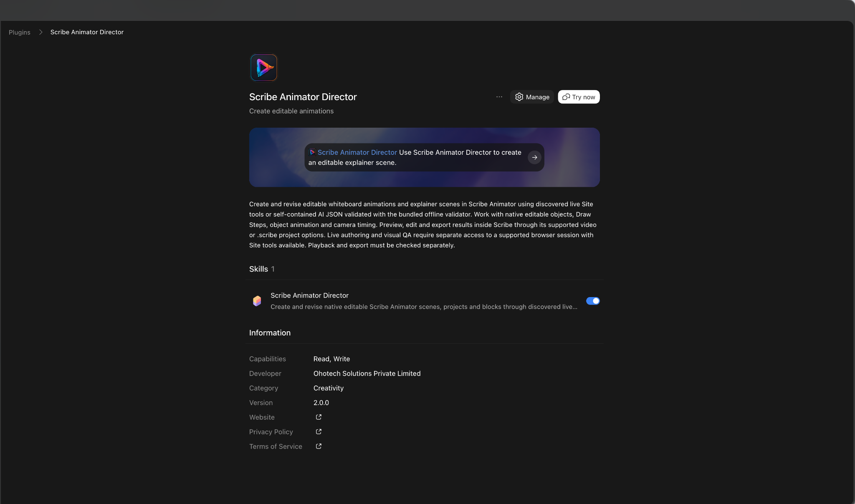This screenshot has width=855, height=504.
Task: Click the Try now button
Action: [579, 97]
